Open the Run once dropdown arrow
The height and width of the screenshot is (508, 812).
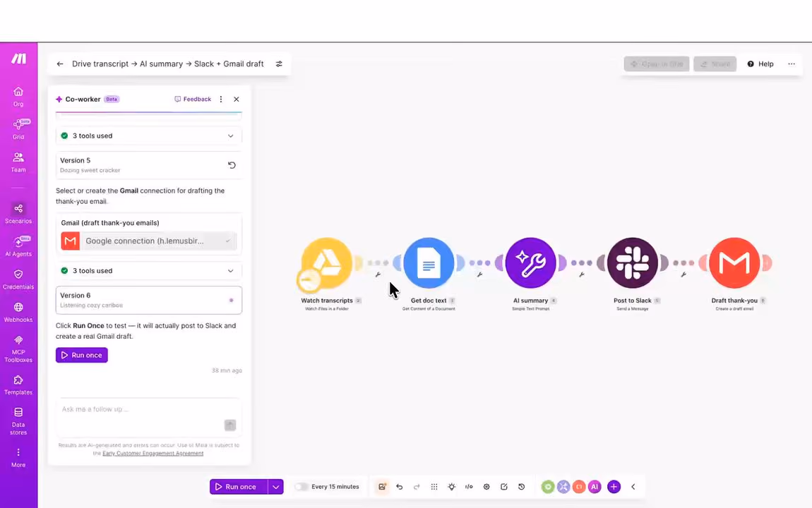275,486
